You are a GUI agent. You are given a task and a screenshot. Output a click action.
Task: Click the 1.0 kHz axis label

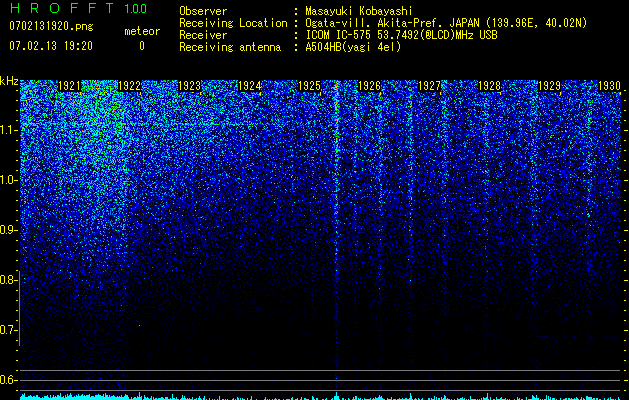(x=8, y=180)
